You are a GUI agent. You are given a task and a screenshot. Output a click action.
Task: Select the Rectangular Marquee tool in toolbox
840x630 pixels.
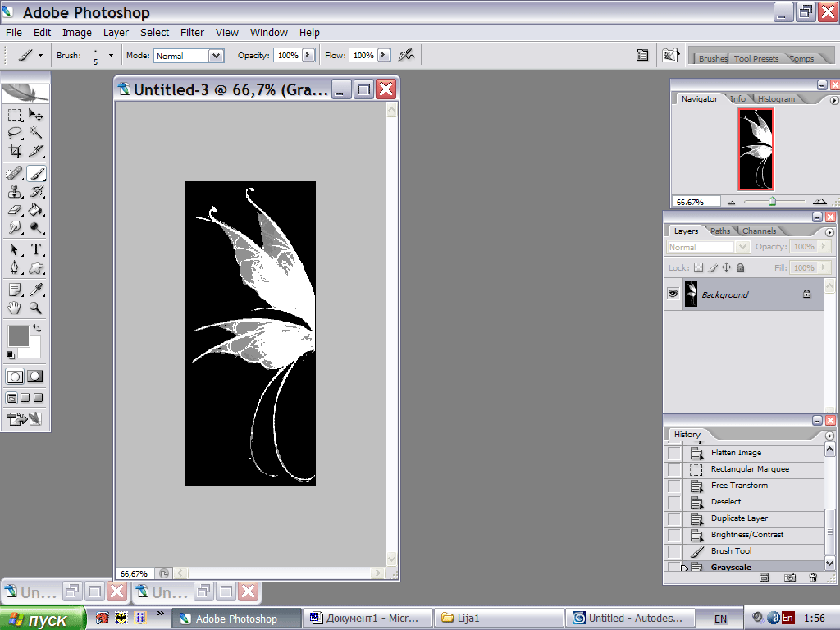15,115
